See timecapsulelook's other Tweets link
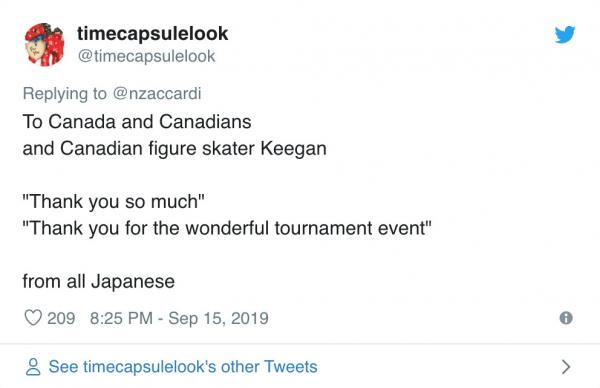 tap(183, 367)
